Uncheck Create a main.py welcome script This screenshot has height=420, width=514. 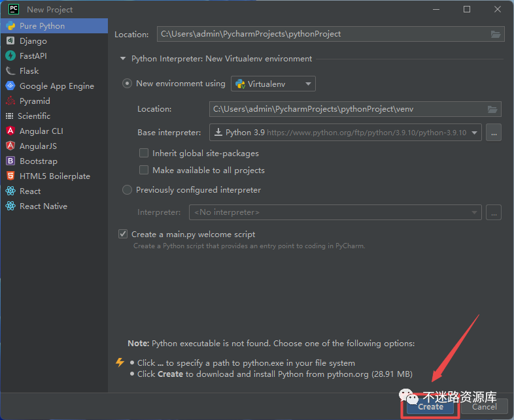click(x=123, y=234)
